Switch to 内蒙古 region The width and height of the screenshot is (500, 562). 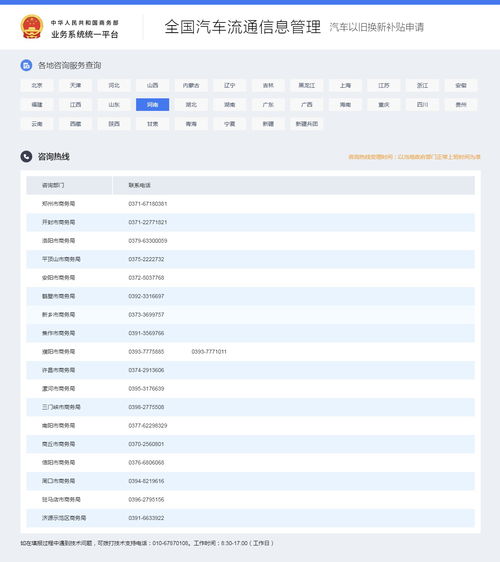[x=191, y=85]
